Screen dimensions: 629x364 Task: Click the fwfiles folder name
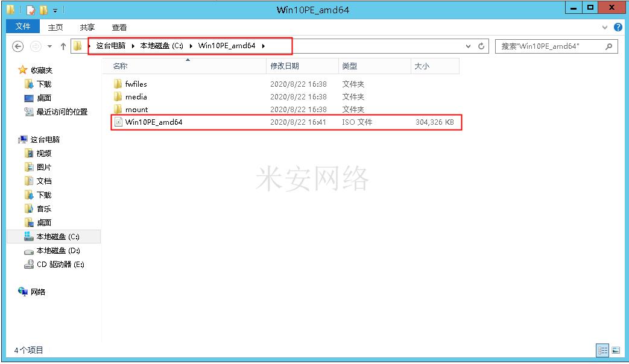(136, 84)
